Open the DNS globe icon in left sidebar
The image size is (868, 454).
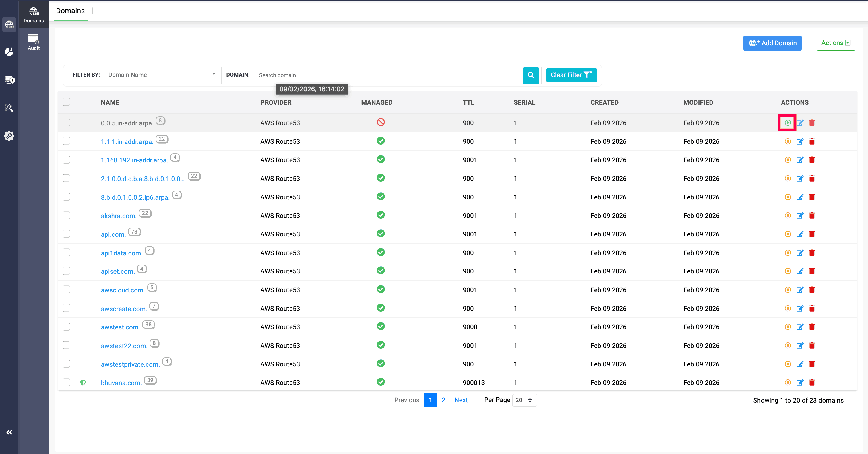(x=9, y=25)
